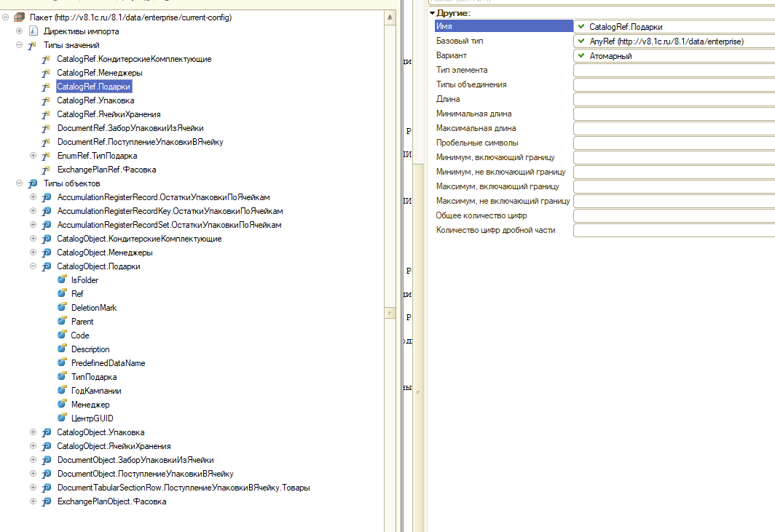Collapse the Пакет root node
This screenshot has width=775, height=532.
[5, 17]
